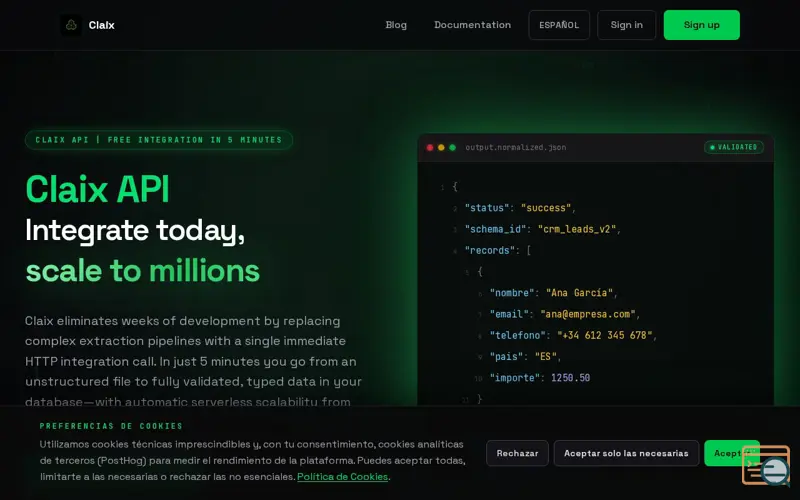The image size is (800, 500).
Task: Click the "pais": "ES" line
Action: 525,357
